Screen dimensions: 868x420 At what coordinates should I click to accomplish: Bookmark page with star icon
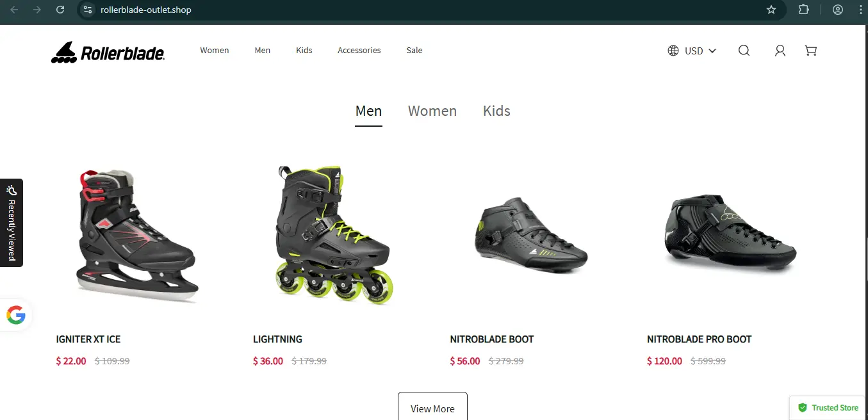click(x=771, y=10)
